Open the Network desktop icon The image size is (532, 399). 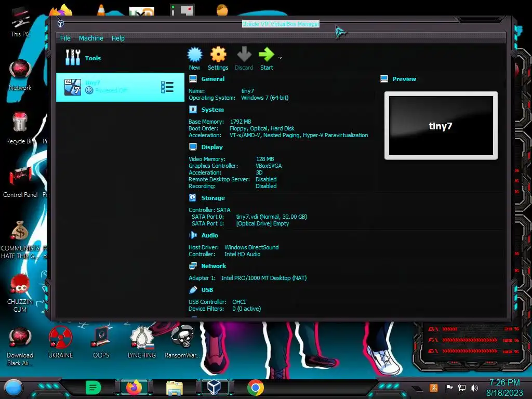tap(20, 75)
